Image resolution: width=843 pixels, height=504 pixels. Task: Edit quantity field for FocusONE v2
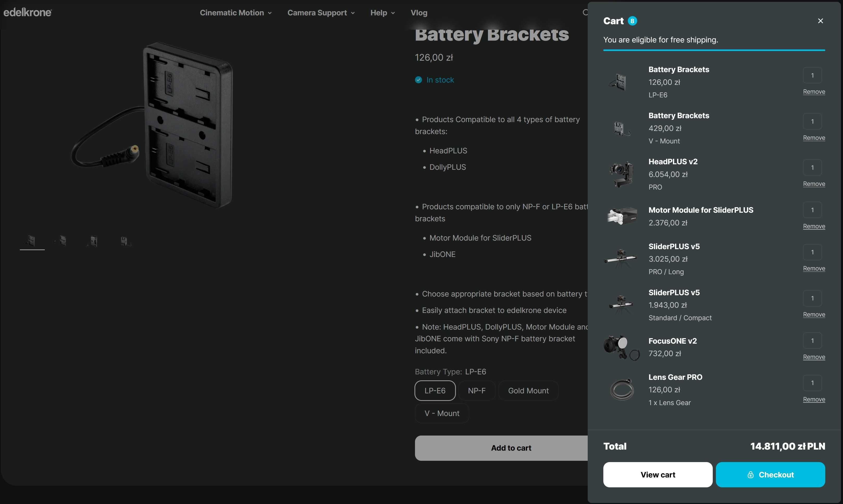pyautogui.click(x=813, y=341)
